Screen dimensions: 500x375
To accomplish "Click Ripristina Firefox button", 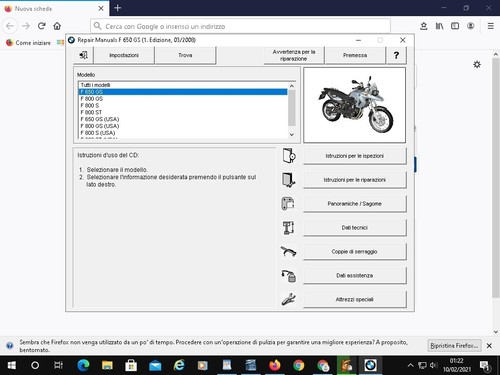I will tap(454, 346).
